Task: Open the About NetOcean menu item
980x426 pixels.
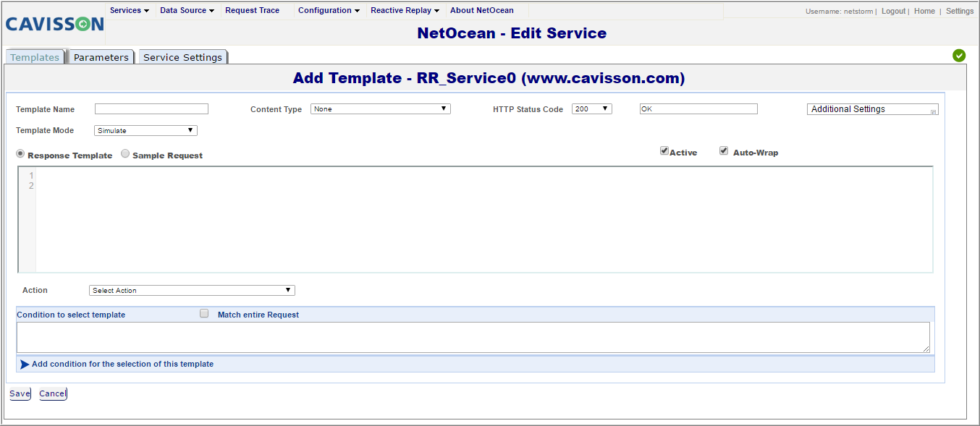Action: 482,11
